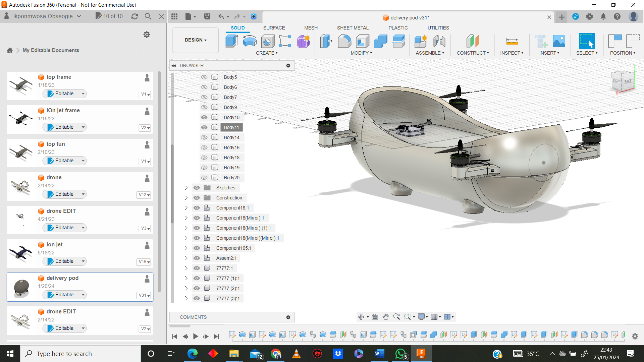This screenshot has height=362, width=644.
Task: Click the Play button on the timeline
Action: tap(196, 336)
